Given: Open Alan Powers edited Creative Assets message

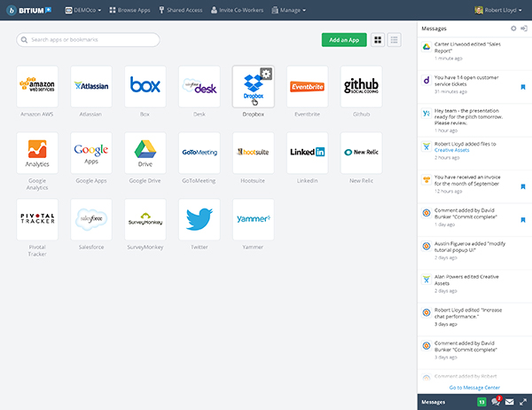Looking at the screenshot, I should (474, 286).
